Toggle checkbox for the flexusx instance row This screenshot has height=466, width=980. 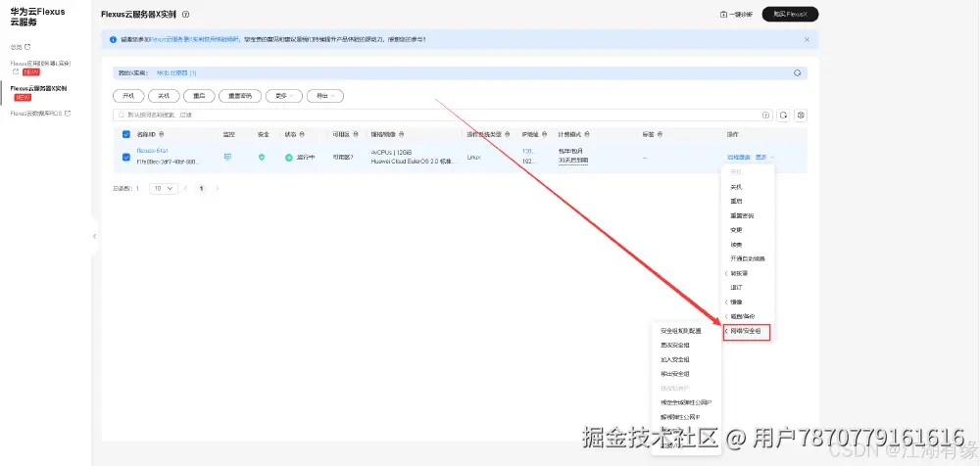(x=126, y=157)
